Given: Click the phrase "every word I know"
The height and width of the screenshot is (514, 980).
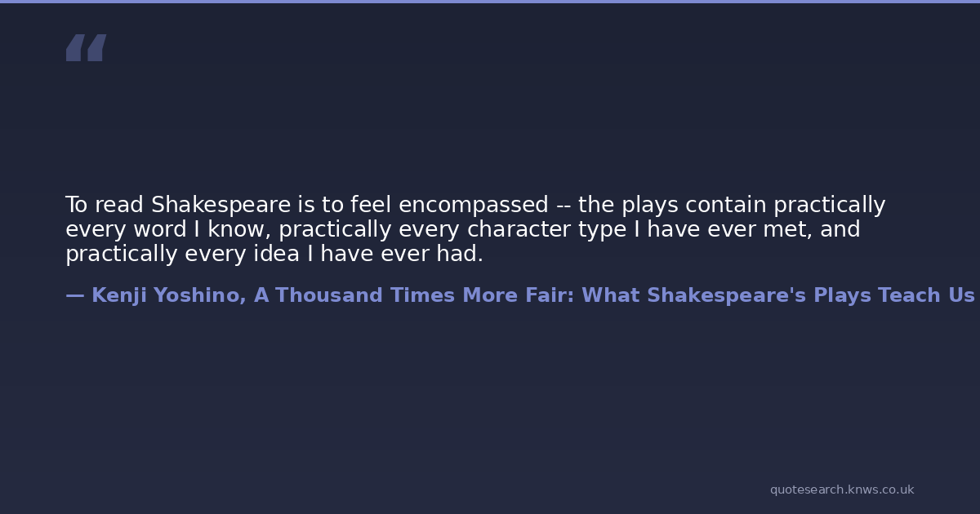Looking at the screenshot, I should point(167,229).
